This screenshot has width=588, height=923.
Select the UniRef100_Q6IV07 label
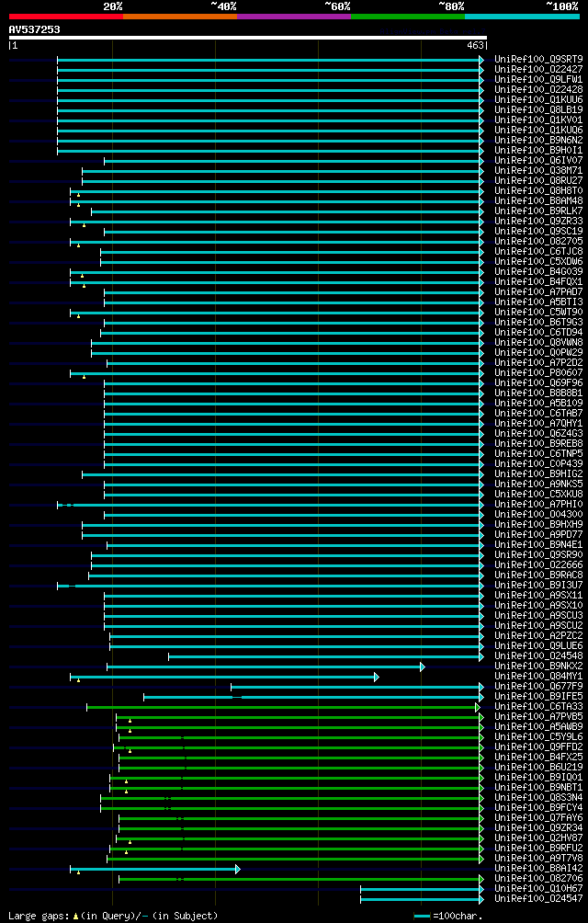pos(538,161)
